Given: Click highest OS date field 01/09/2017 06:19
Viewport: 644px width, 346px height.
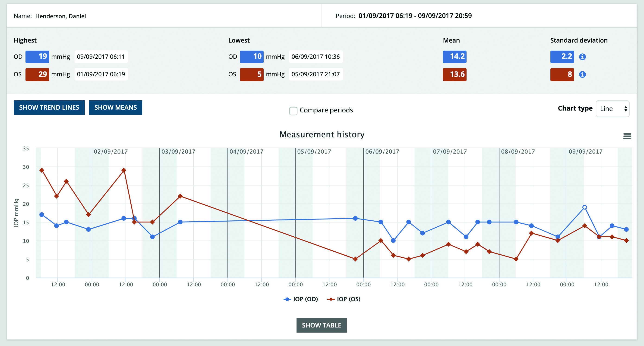Looking at the screenshot, I should point(101,74).
